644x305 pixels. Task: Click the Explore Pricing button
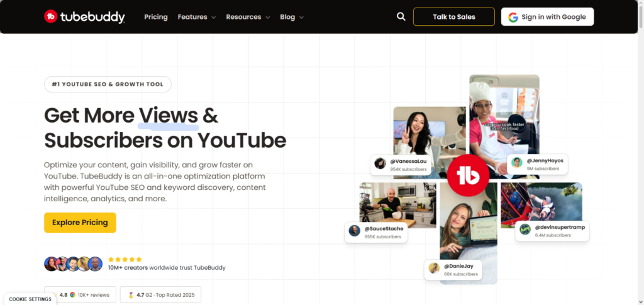pyautogui.click(x=80, y=223)
